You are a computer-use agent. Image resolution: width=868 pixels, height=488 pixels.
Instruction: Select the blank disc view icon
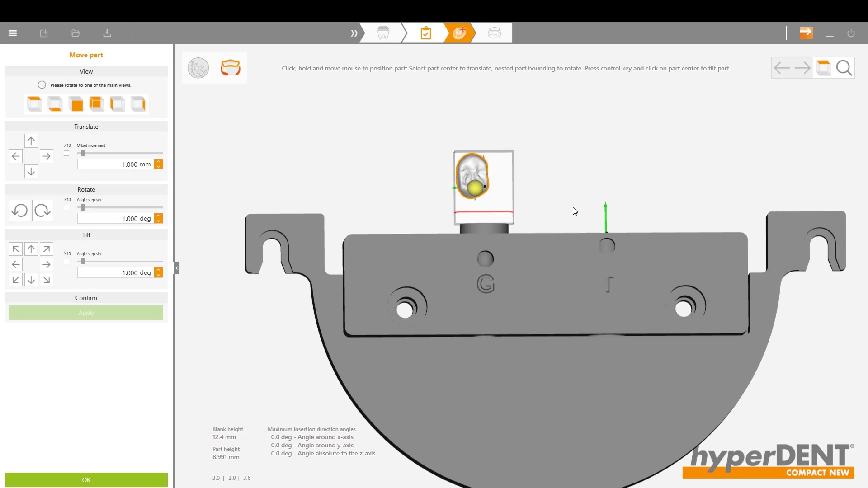click(198, 68)
